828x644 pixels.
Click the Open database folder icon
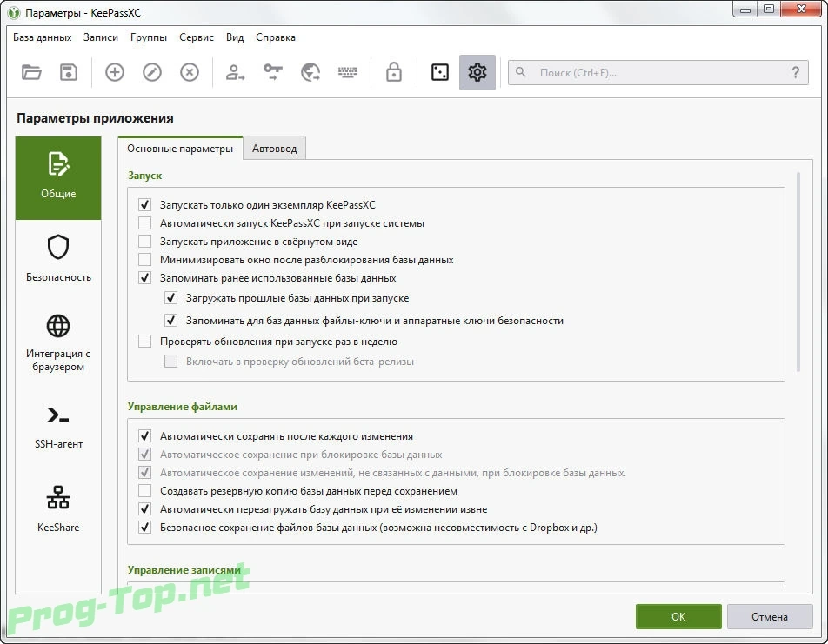pyautogui.click(x=31, y=72)
